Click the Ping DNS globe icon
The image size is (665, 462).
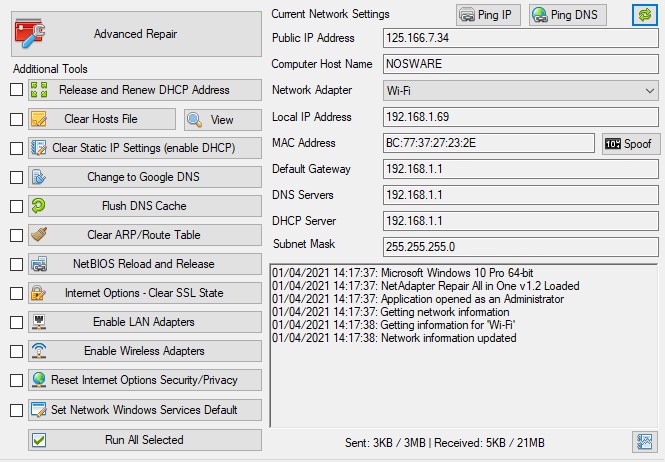[x=540, y=15]
